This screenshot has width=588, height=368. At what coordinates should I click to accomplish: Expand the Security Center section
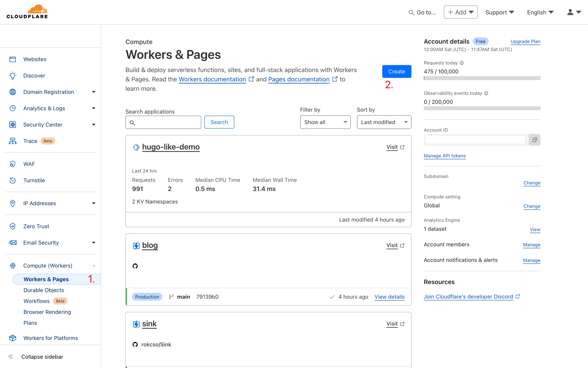(94, 125)
